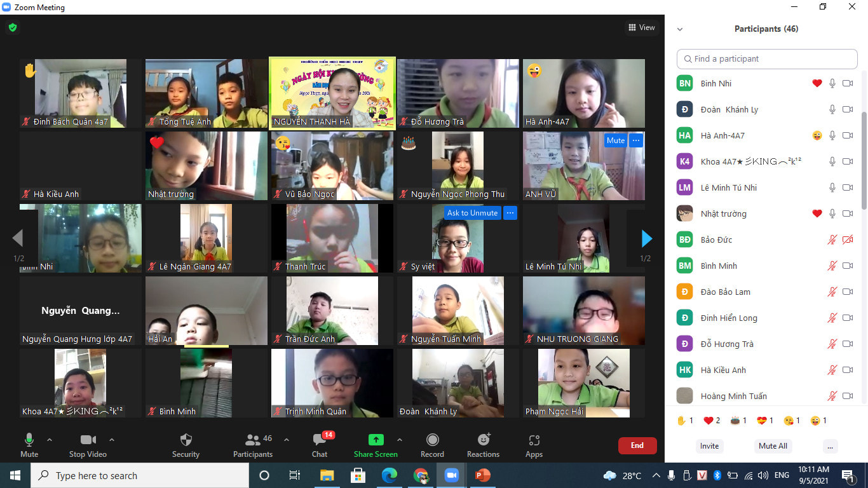
Task: Click the green encryption shield icon
Action: pyautogui.click(x=12, y=27)
